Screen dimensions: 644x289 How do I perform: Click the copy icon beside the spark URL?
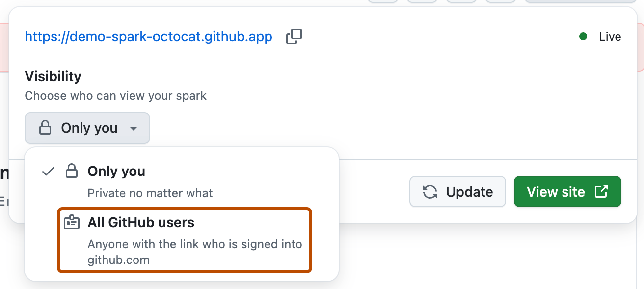(x=294, y=36)
